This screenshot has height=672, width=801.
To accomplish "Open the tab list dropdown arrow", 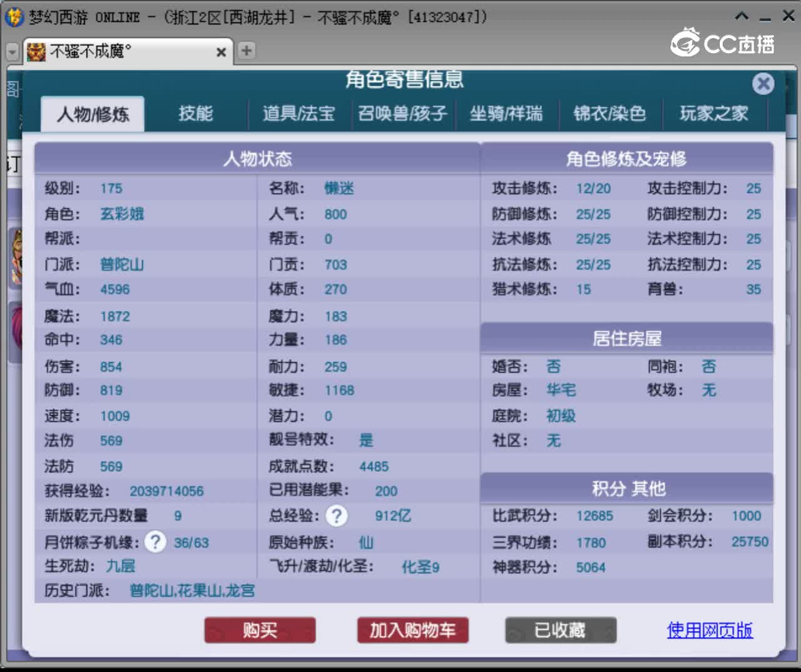I will pos(12,52).
